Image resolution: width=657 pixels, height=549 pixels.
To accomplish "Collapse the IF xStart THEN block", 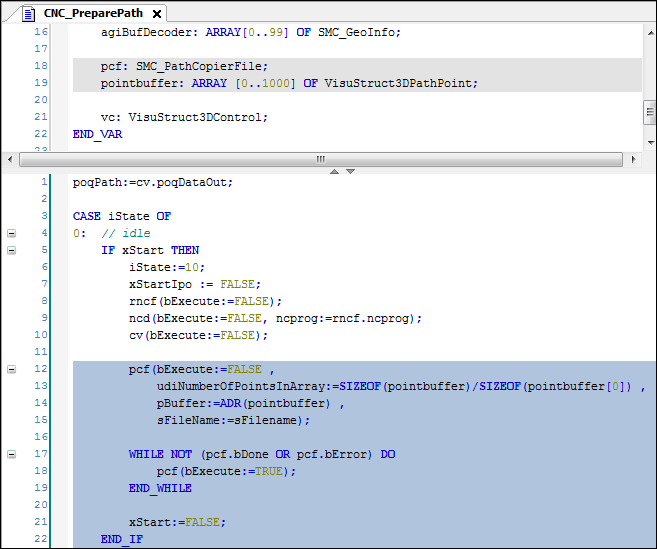I will tap(11, 250).
